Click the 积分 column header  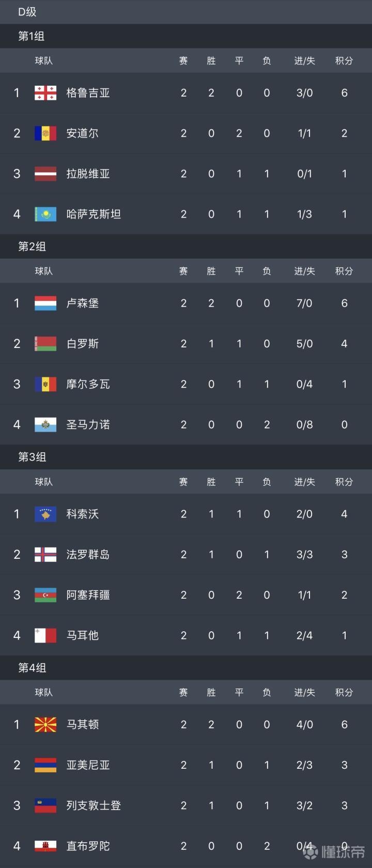point(344,60)
